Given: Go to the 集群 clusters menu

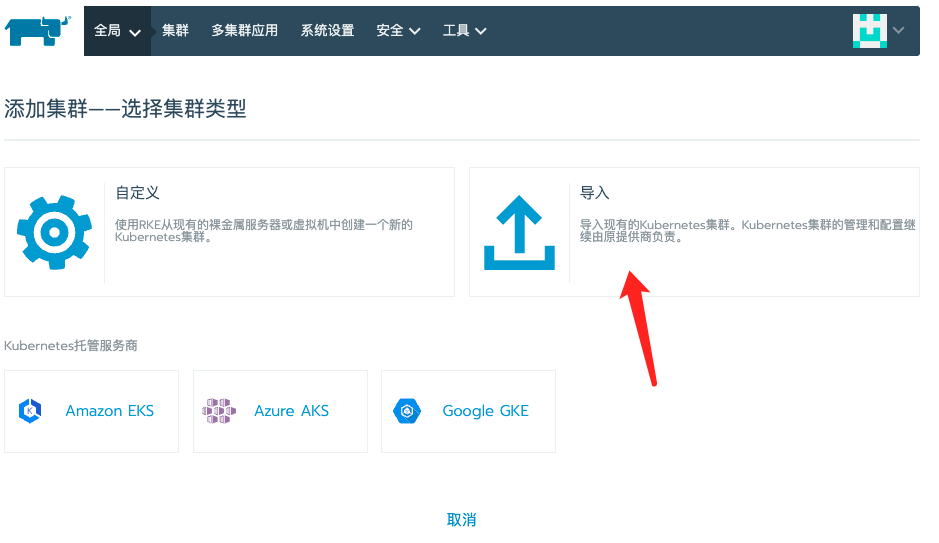Looking at the screenshot, I should tap(175, 30).
